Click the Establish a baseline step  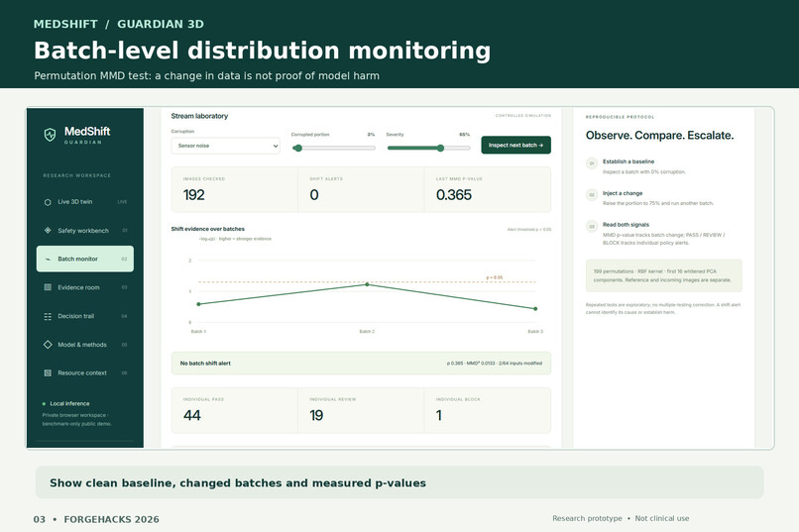(x=628, y=161)
